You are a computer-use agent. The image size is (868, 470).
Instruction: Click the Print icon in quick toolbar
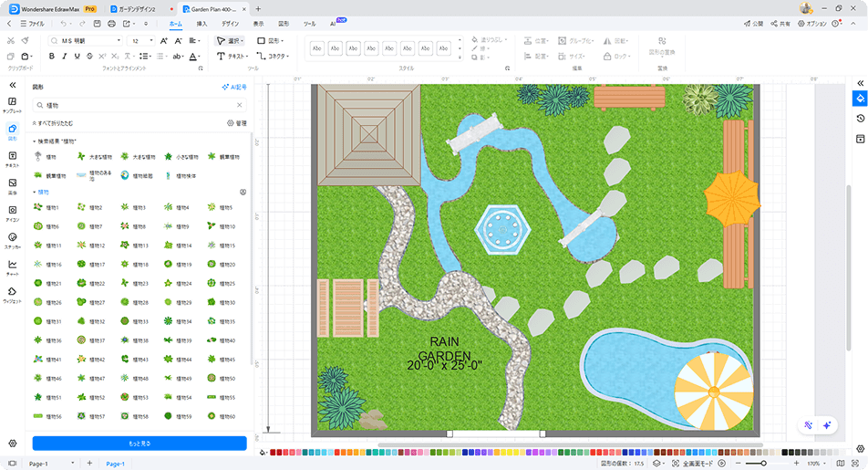click(111, 24)
